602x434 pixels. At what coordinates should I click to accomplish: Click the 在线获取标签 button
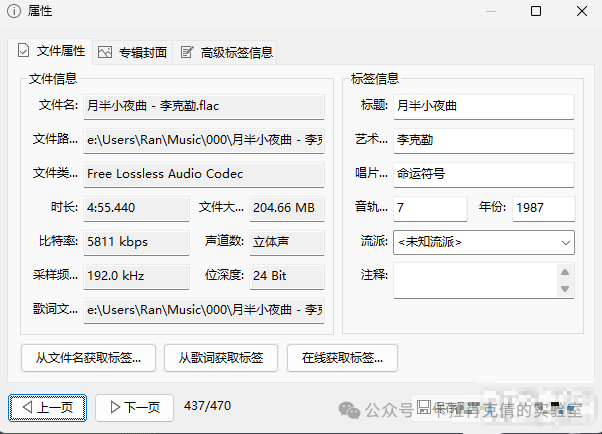point(342,357)
